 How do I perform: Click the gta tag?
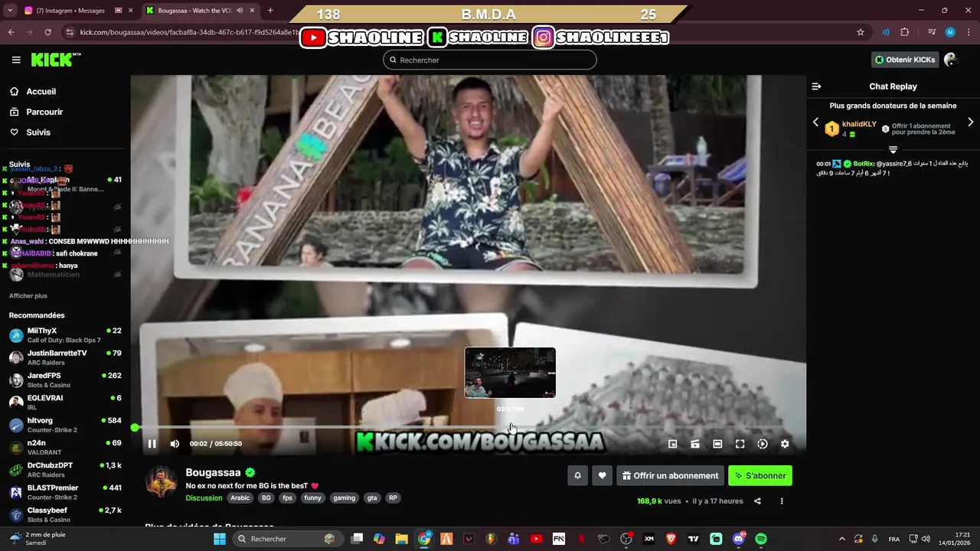coord(372,497)
